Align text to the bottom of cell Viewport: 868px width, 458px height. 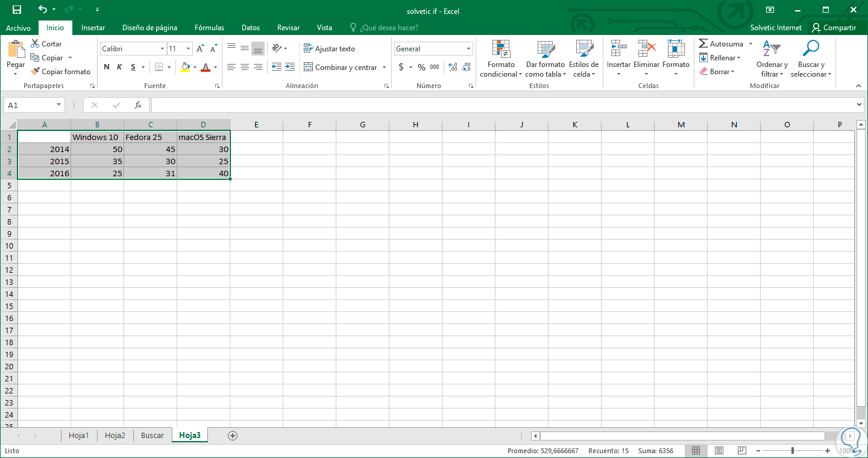click(x=258, y=48)
